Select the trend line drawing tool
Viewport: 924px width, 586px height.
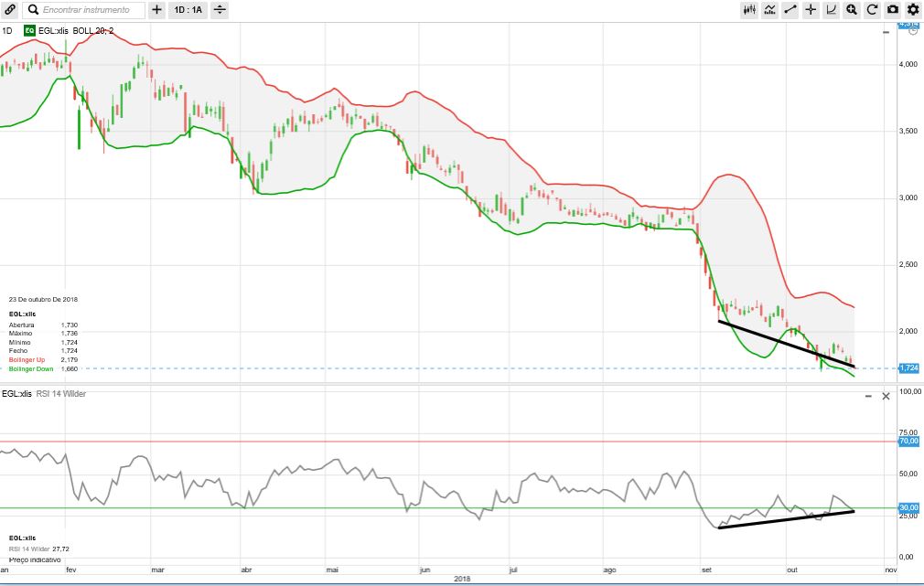point(790,10)
